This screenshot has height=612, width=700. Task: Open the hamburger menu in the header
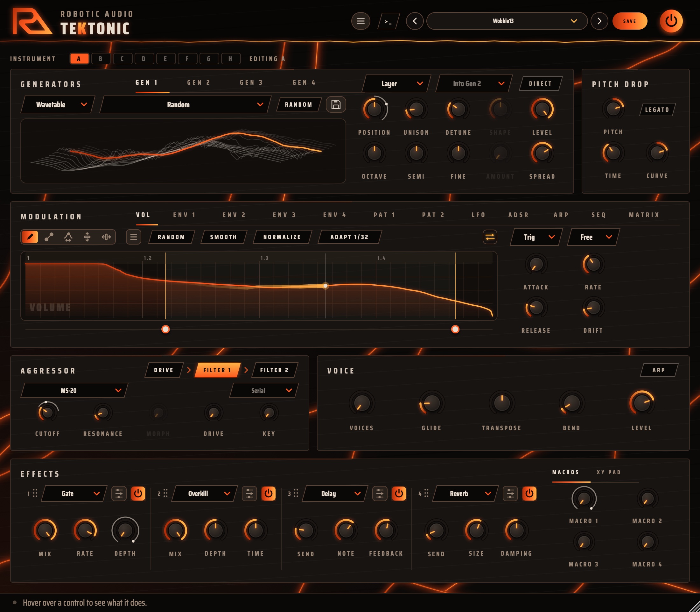(x=360, y=21)
